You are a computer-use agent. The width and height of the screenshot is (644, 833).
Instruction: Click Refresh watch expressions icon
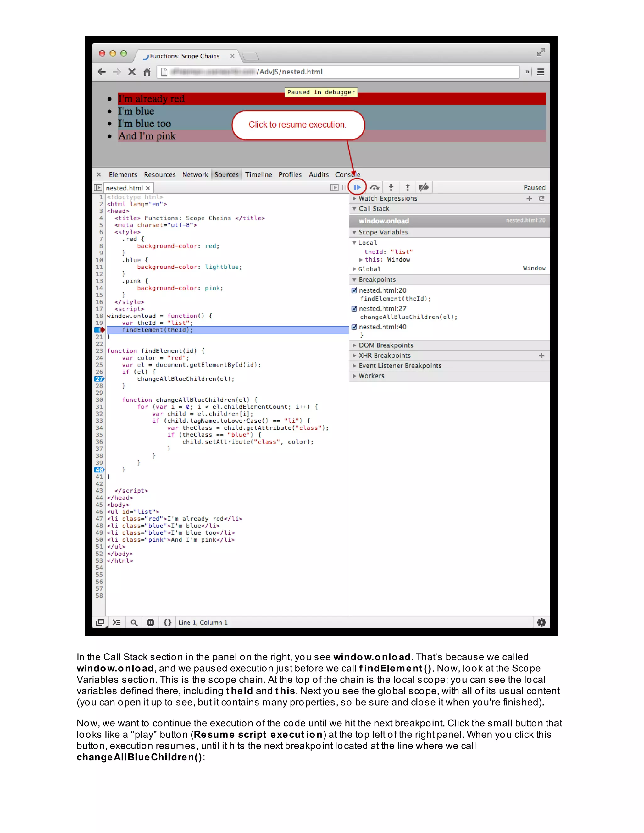click(541, 198)
